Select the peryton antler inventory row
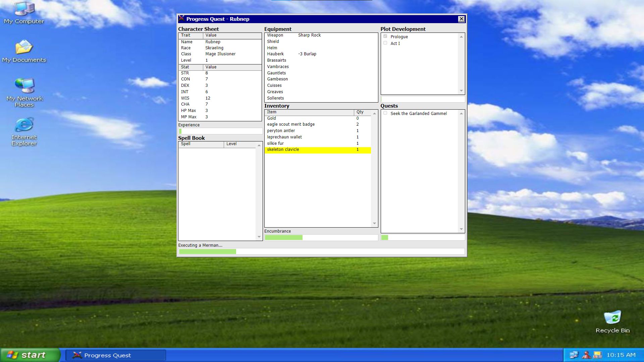Viewport: 644px width, 362px height. (318, 131)
